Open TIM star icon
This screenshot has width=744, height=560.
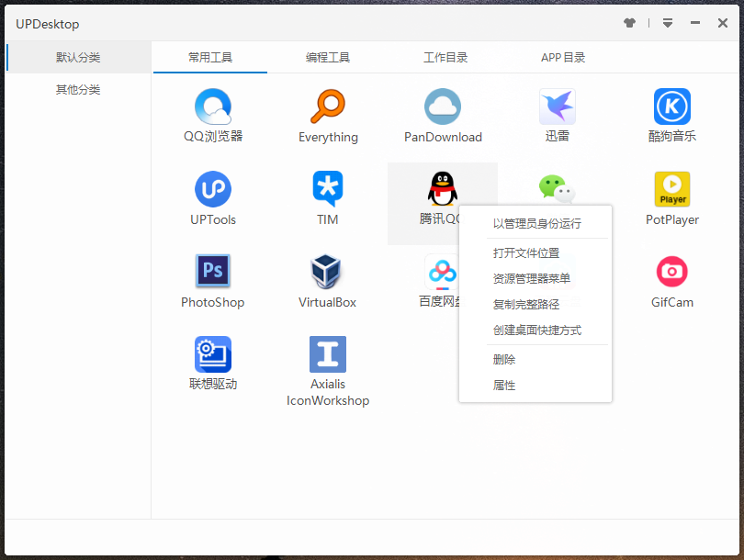click(328, 189)
